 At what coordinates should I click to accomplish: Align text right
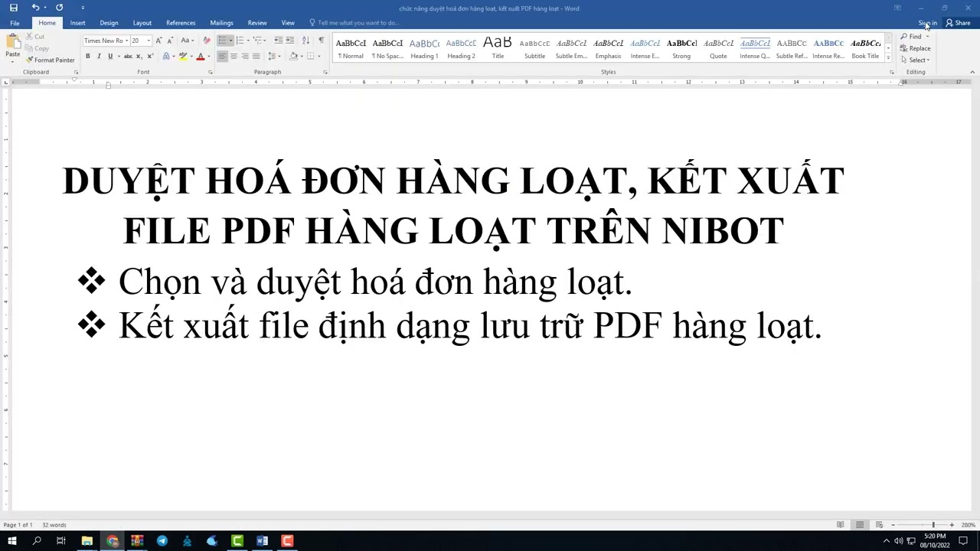(245, 56)
